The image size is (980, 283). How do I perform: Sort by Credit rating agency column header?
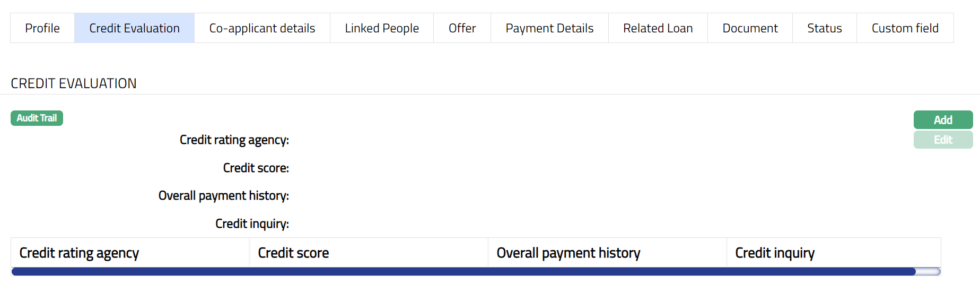79,253
